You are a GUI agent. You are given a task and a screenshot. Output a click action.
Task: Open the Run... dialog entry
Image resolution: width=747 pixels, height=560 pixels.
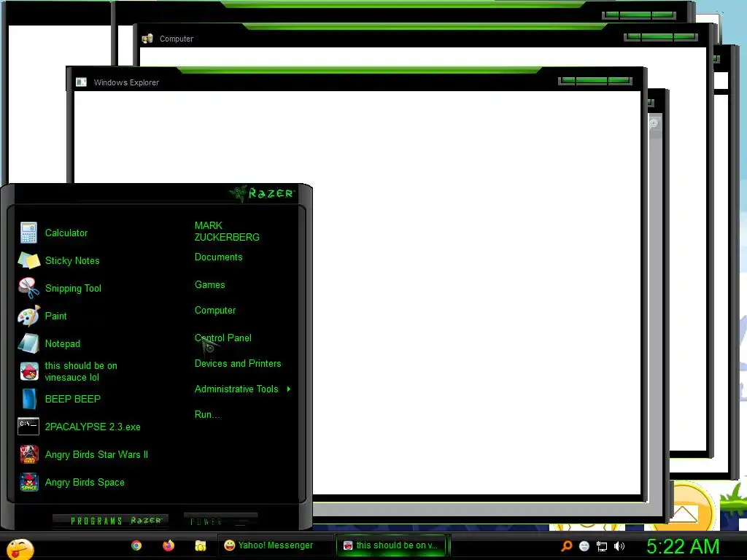207,414
